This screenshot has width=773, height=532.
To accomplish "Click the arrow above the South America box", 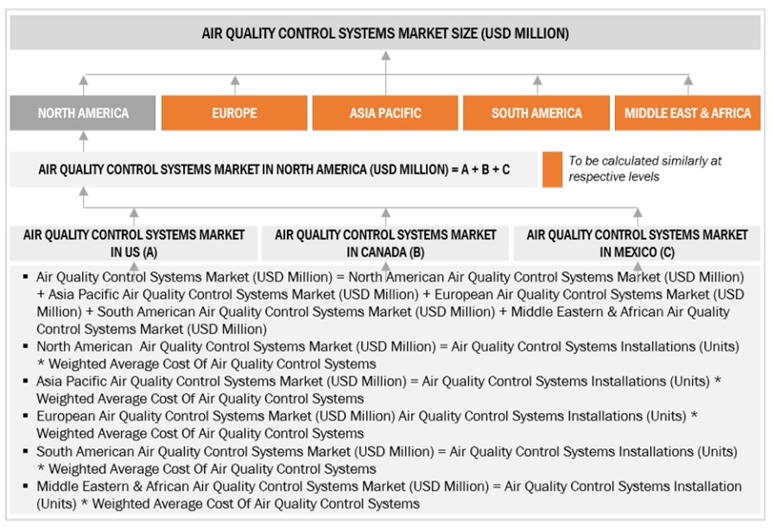I will pos(536,83).
